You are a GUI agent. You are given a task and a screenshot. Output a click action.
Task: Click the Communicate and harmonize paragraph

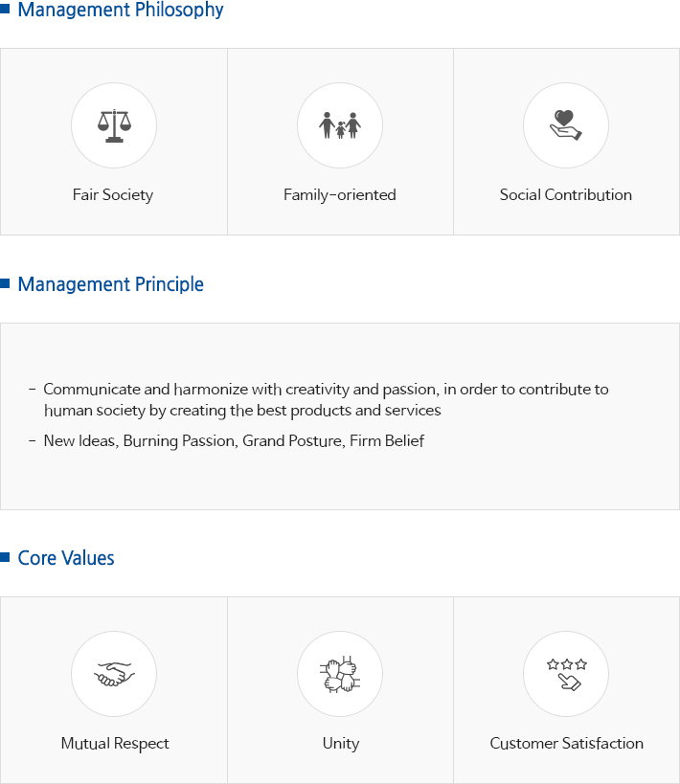[x=326, y=399]
